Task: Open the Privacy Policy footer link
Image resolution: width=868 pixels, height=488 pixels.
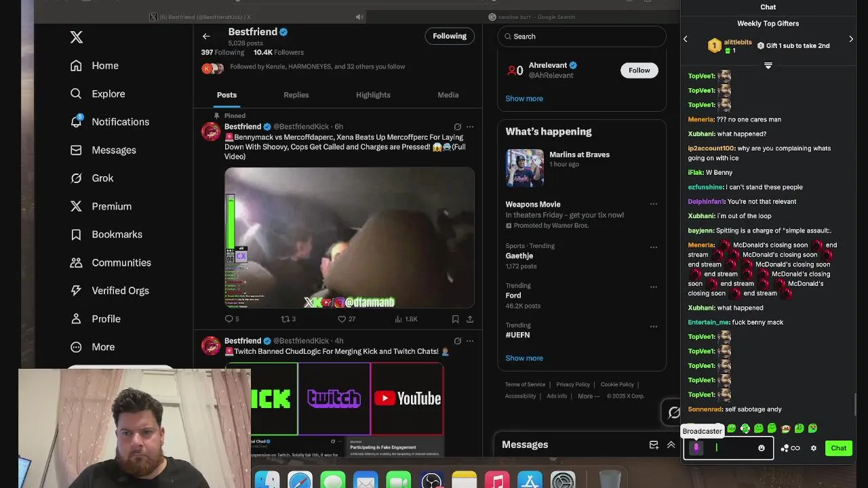Action: [x=573, y=384]
